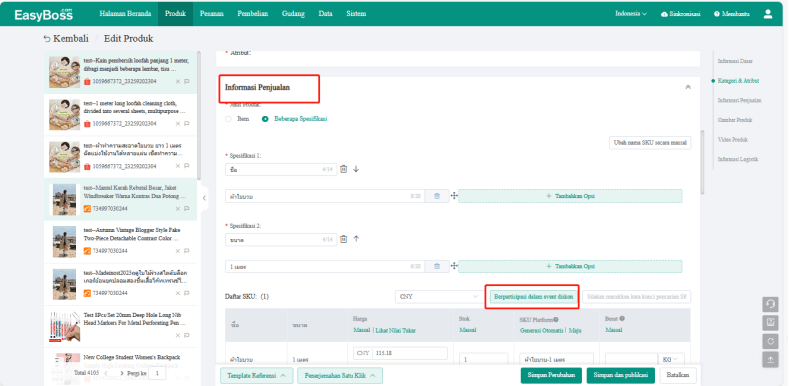Delete Spesifikasi 1 with trash icon
The image size is (789, 386).
pyautogui.click(x=344, y=169)
